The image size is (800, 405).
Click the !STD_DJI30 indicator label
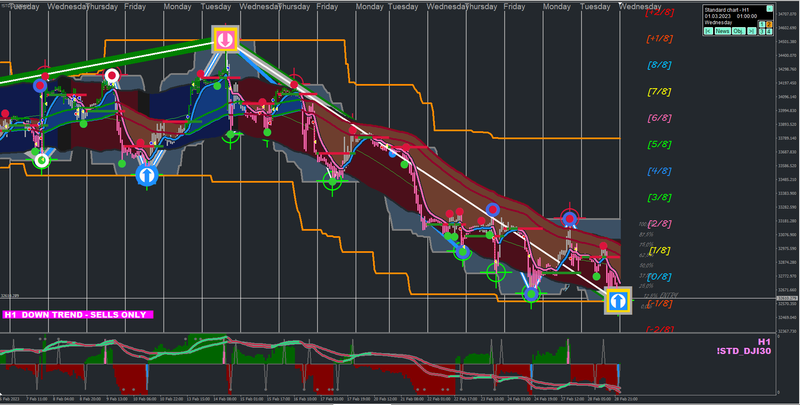743,351
